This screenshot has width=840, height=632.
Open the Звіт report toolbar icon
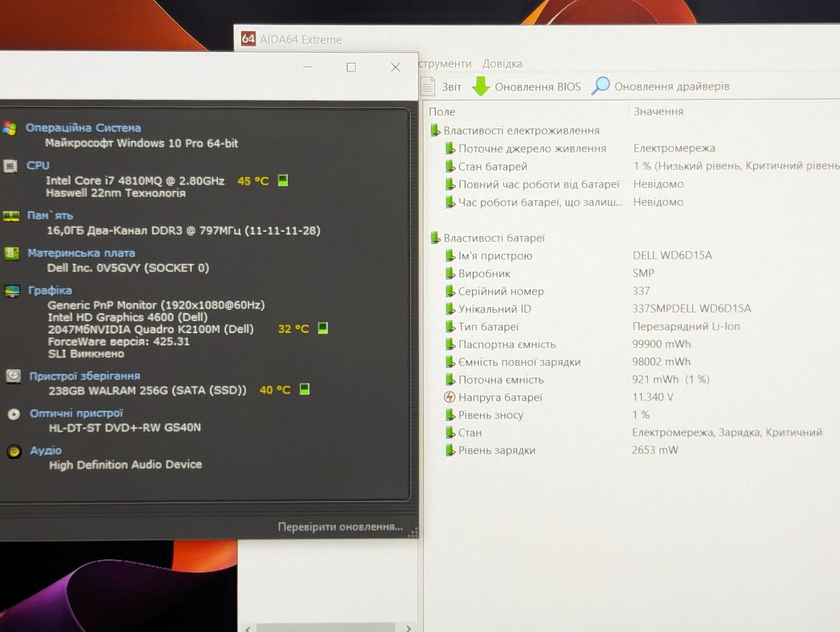(x=428, y=86)
